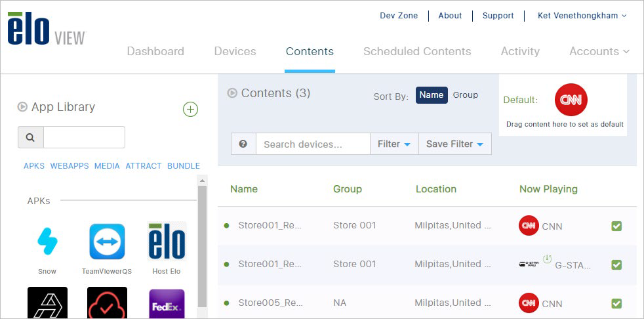
Task: Uncheck the G-STA row checkbox
Action: point(616,265)
